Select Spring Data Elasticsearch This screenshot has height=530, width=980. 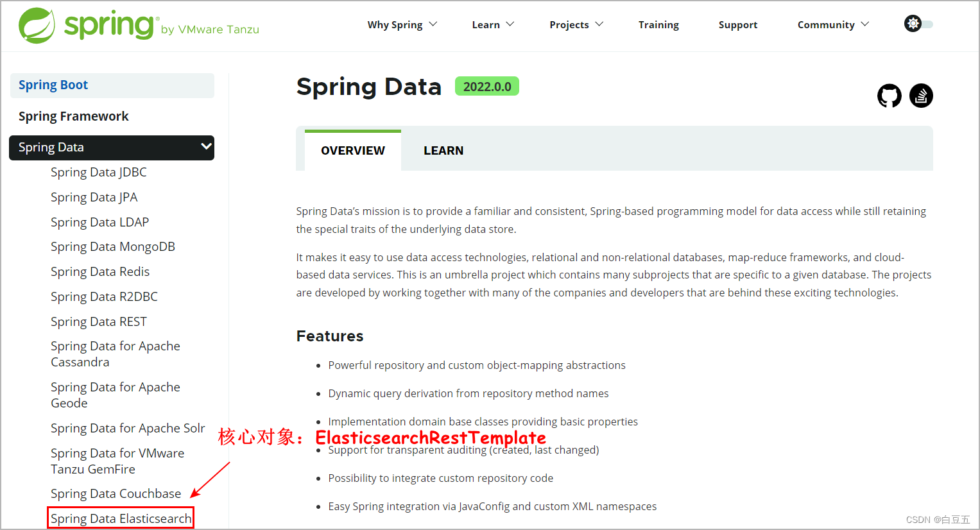pos(121,518)
